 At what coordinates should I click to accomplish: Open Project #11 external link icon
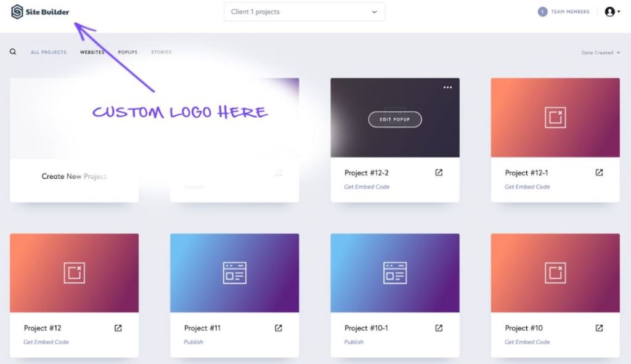[279, 328]
